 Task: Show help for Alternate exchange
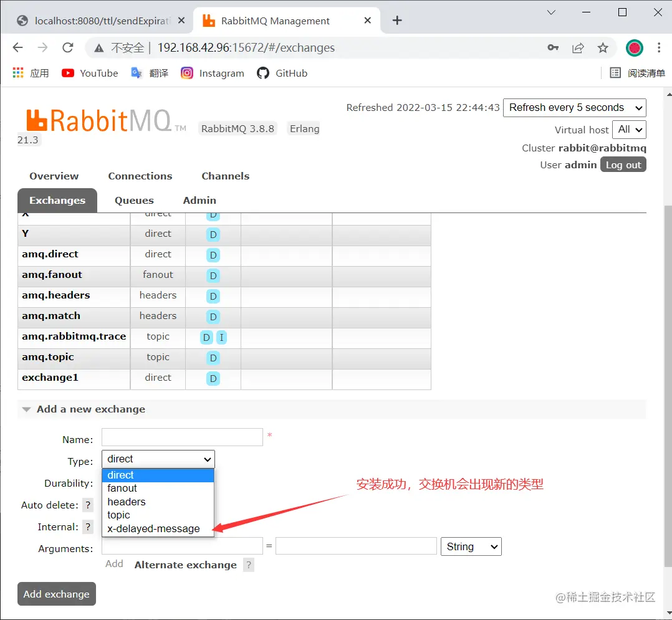[249, 565]
